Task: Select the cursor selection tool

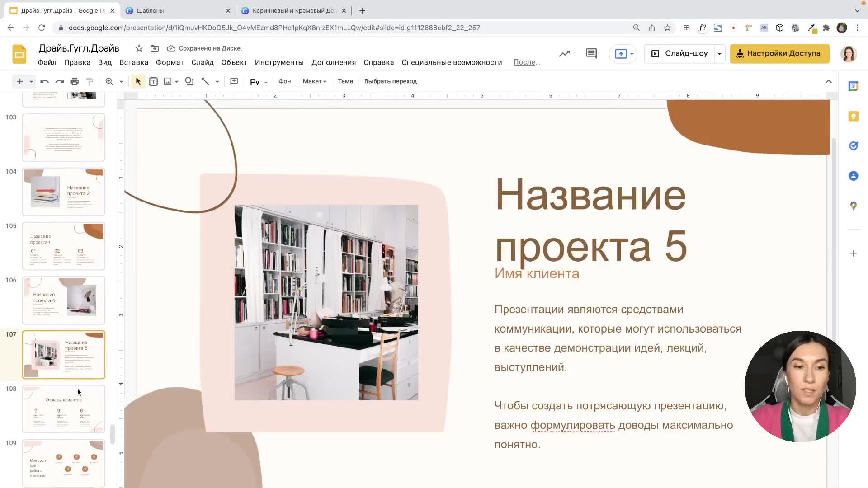Action: tap(138, 81)
